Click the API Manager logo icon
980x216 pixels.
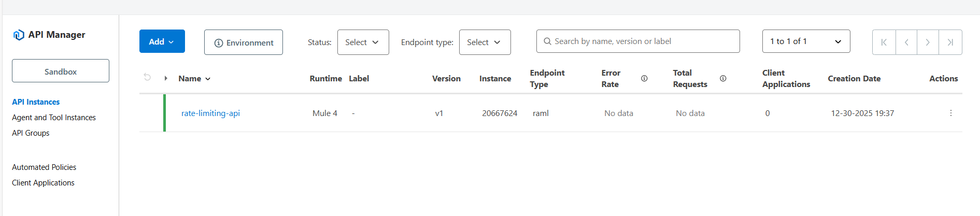19,35
